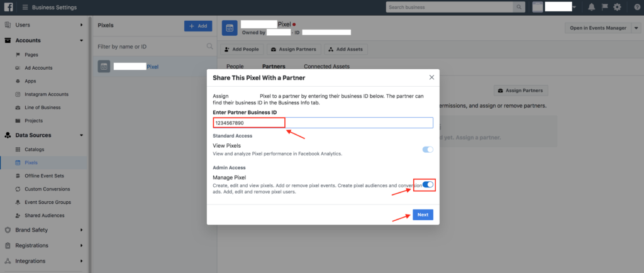The width and height of the screenshot is (644, 273).
Task: Open dropdown next to Open in Events Manager
Action: pos(635,28)
